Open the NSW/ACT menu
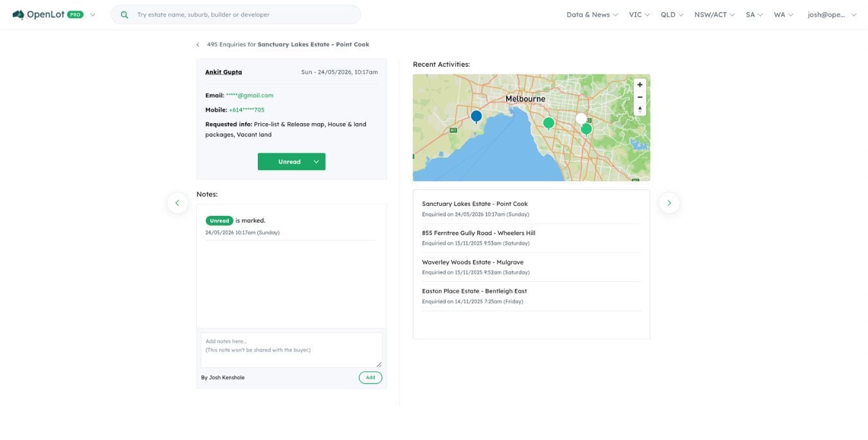This screenshot has width=868, height=440. tap(714, 14)
